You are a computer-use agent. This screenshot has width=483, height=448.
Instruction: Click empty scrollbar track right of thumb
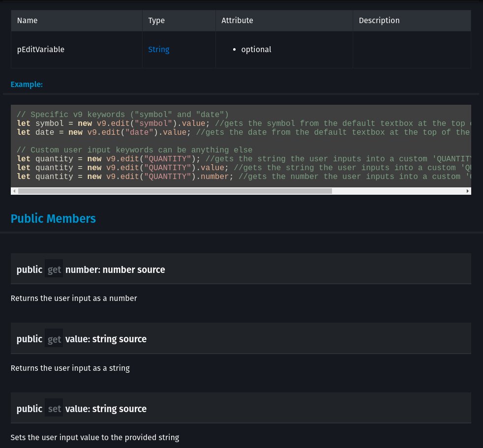pyautogui.click(x=398, y=191)
